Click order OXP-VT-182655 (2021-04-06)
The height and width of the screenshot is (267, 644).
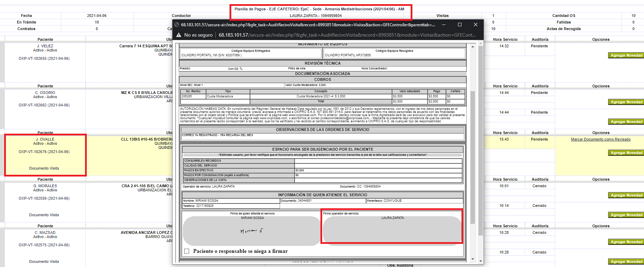point(44,59)
